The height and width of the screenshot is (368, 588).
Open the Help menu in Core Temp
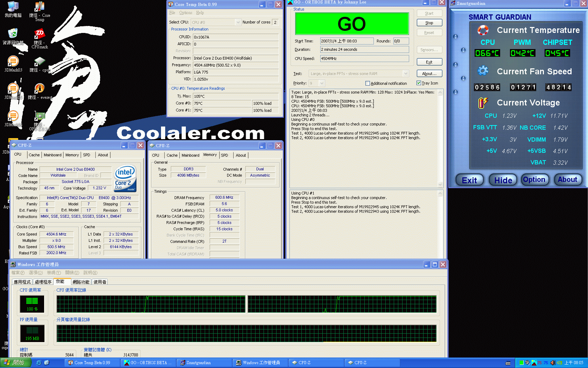(200, 13)
